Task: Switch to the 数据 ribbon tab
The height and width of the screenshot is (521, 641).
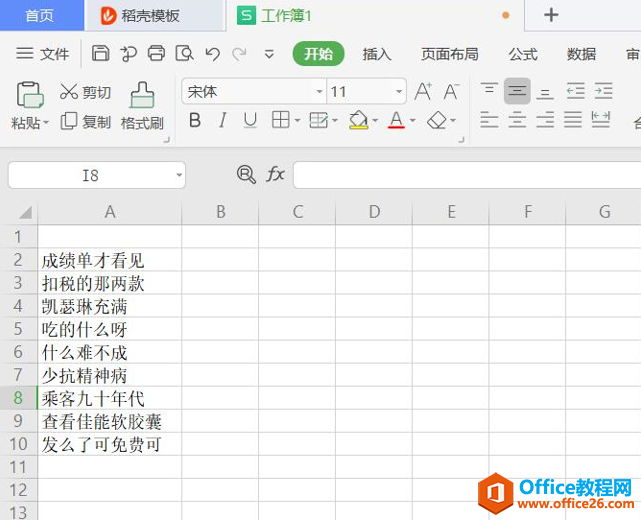Action: [x=581, y=54]
